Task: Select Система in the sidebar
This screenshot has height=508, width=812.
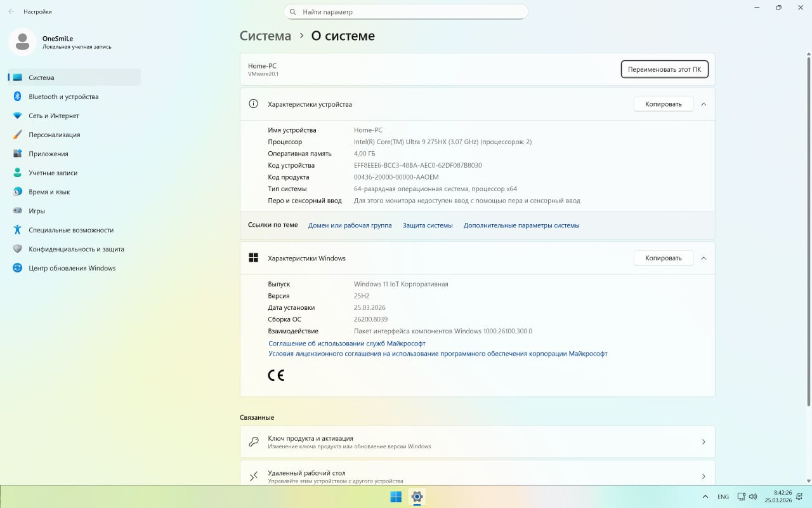Action: (x=74, y=77)
